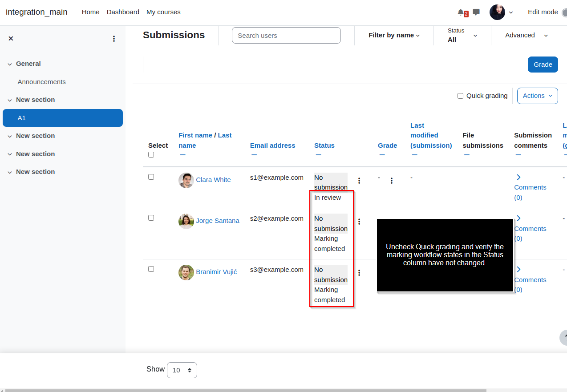
Task: Toggle the Edit mode switch
Action: (564, 12)
